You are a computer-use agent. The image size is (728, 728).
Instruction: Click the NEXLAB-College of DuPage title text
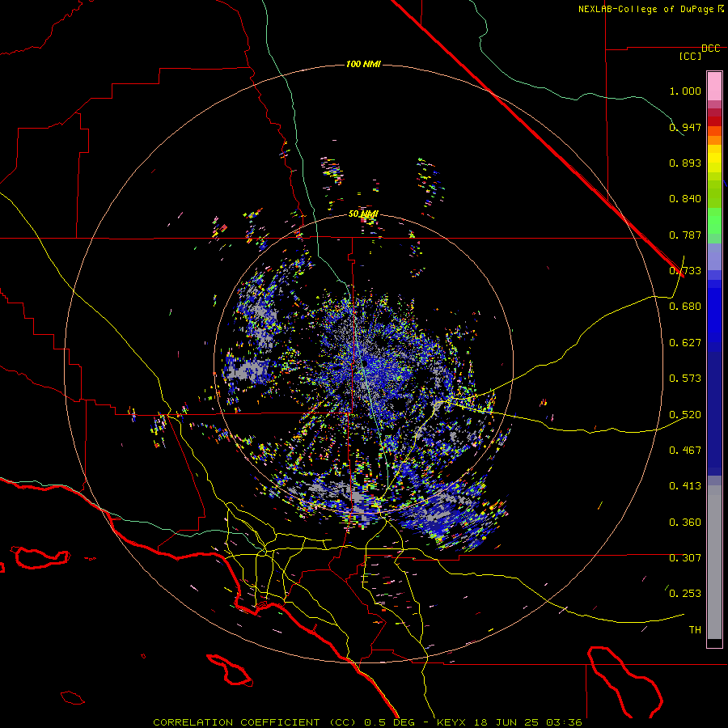click(x=650, y=9)
